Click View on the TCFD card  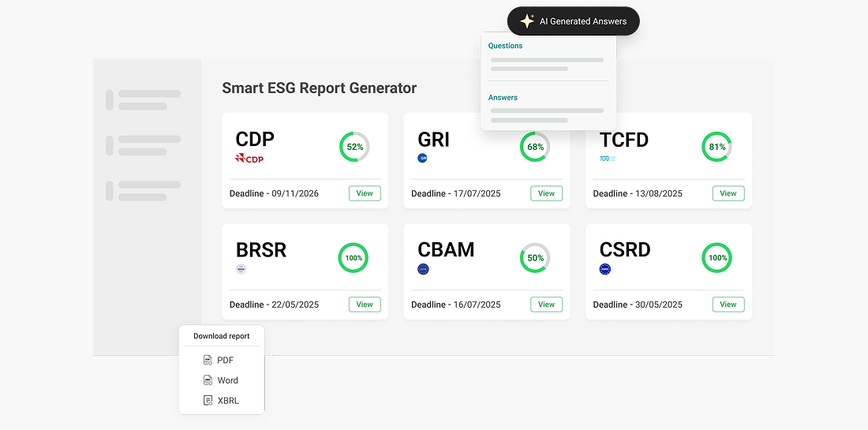click(x=728, y=193)
